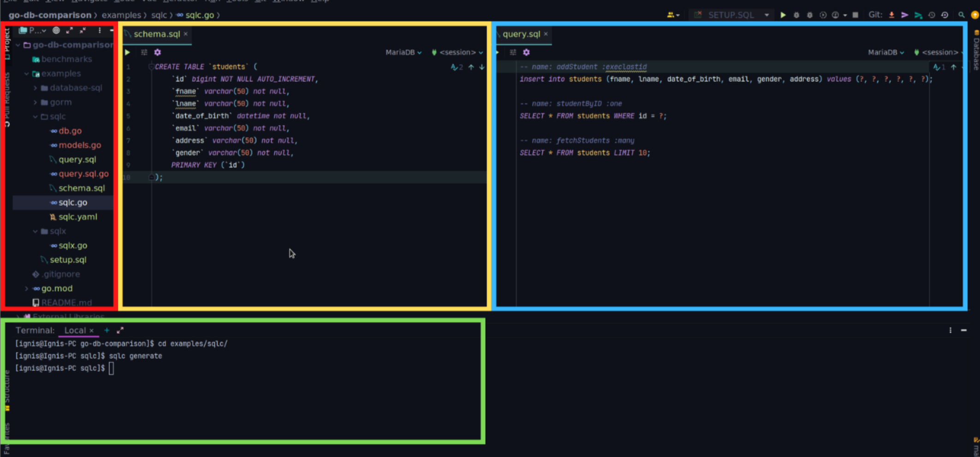Open the Project tool window side tab
Image resolution: width=980 pixels, height=457 pixels.
tap(7, 43)
